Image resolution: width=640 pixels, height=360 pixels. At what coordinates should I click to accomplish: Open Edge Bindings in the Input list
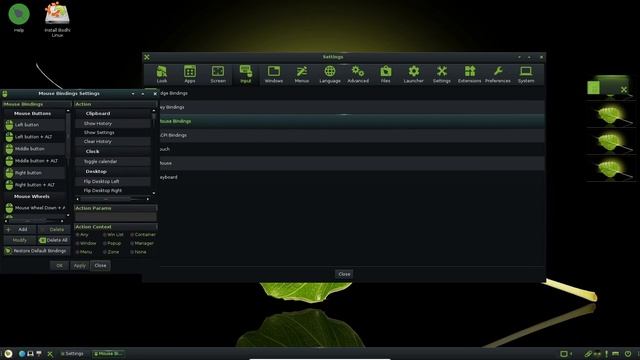[x=352, y=93]
